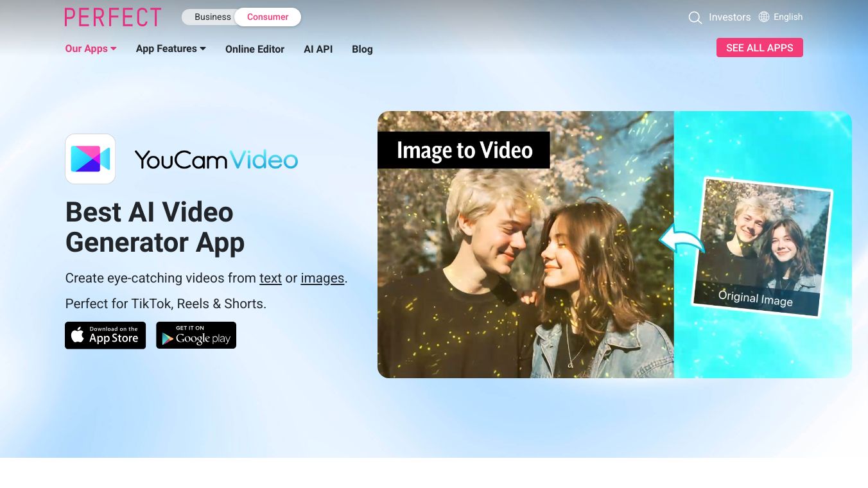Click 'Perfect for TikTok, Reels & Shorts.' text
Screen dimensions: 868x488
166,304
